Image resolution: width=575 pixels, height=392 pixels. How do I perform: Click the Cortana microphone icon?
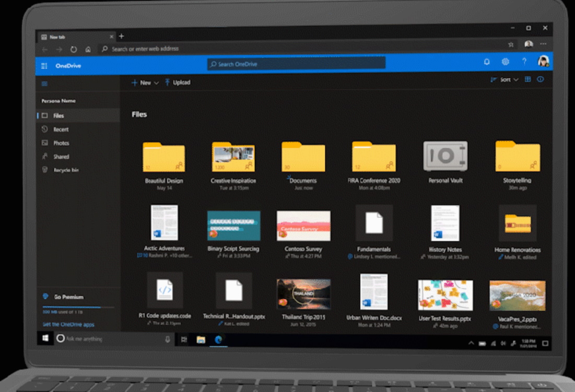click(167, 339)
